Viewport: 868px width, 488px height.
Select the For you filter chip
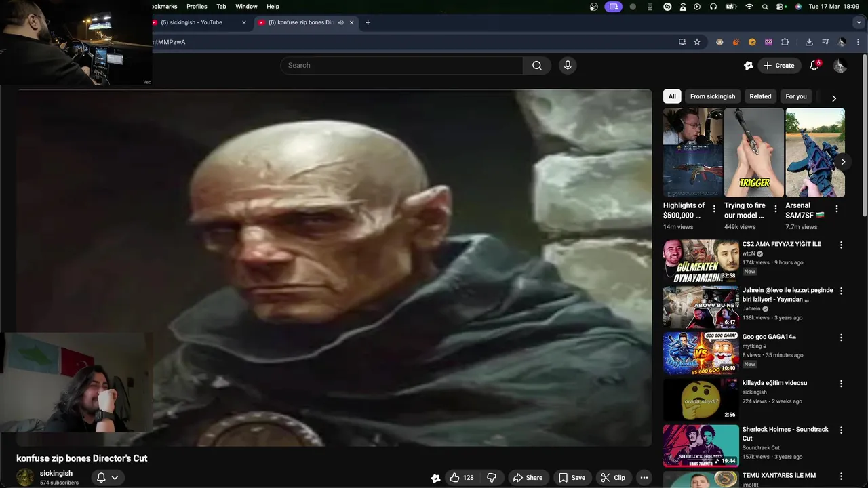(796, 96)
